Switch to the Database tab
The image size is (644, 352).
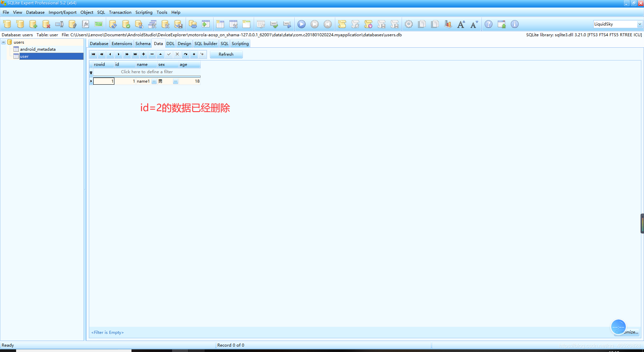pyautogui.click(x=99, y=44)
